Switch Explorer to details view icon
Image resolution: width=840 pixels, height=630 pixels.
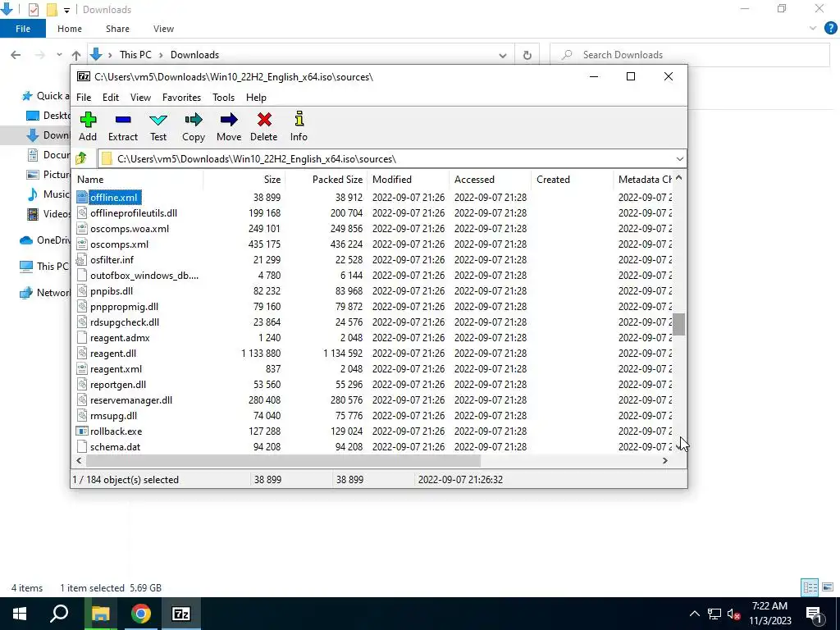[810, 587]
